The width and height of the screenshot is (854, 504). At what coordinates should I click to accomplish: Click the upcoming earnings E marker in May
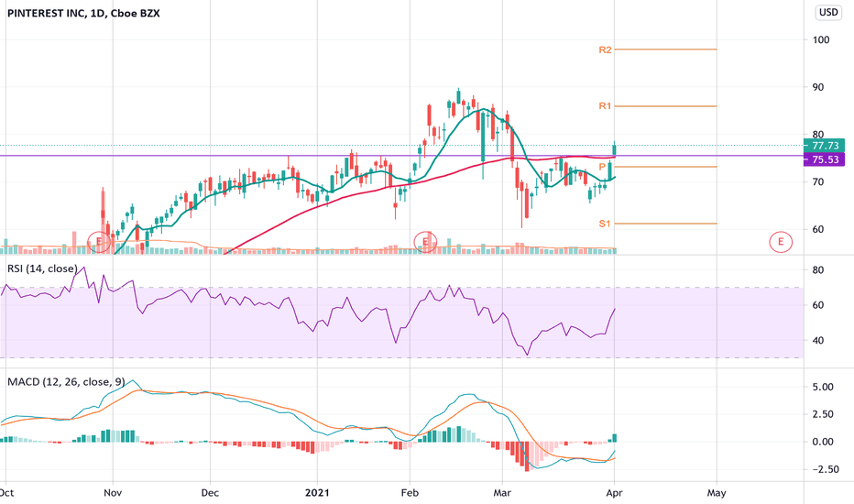click(x=781, y=241)
